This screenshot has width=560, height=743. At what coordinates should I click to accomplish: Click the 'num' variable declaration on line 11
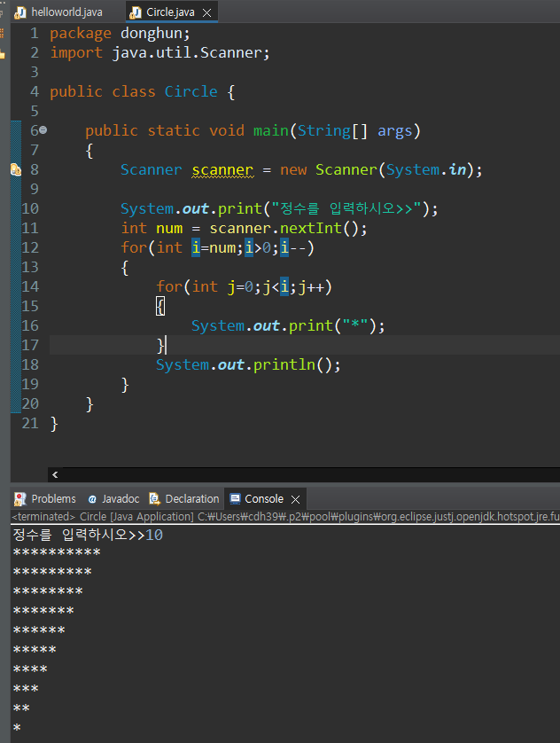[x=169, y=229]
